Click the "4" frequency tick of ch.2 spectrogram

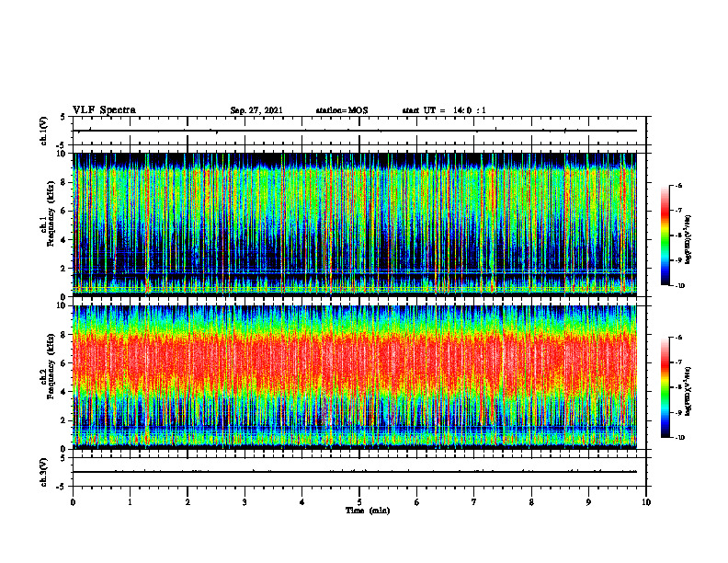click(64, 392)
